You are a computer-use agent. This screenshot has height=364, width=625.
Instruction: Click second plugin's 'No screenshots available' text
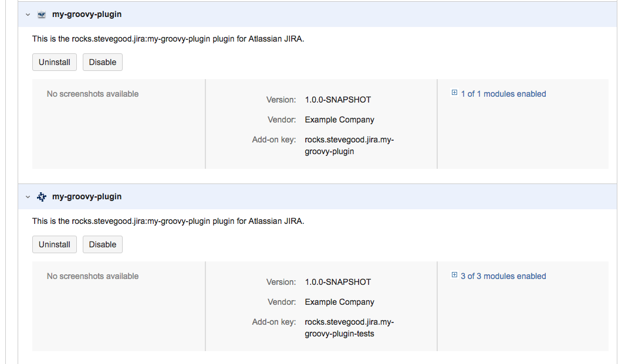click(93, 277)
